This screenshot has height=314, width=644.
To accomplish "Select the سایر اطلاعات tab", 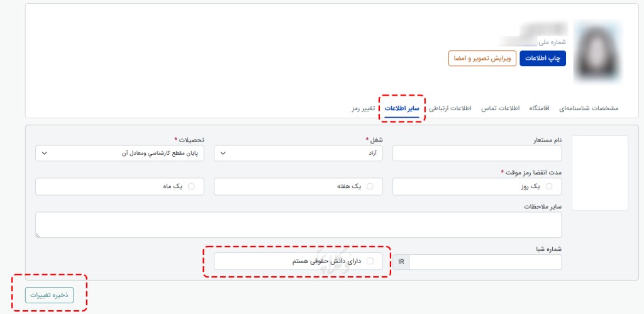I will pyautogui.click(x=402, y=108).
